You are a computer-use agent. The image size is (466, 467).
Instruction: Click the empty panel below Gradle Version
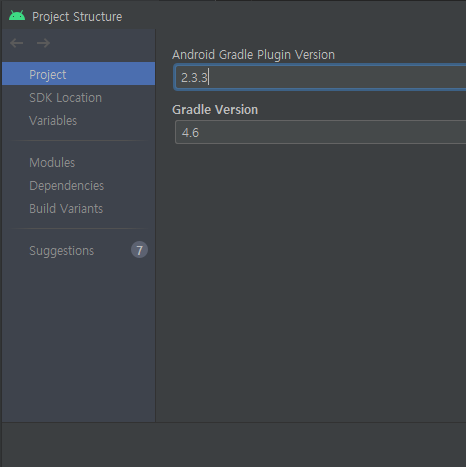point(311,283)
